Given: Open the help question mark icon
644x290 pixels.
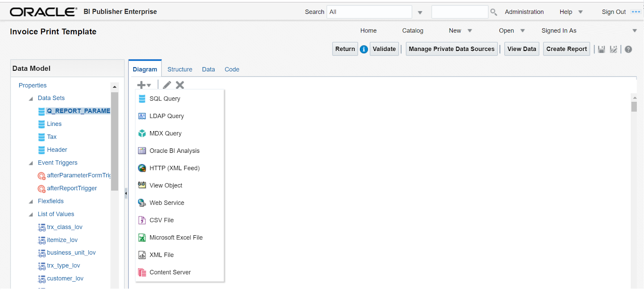Looking at the screenshot, I should point(628,49).
